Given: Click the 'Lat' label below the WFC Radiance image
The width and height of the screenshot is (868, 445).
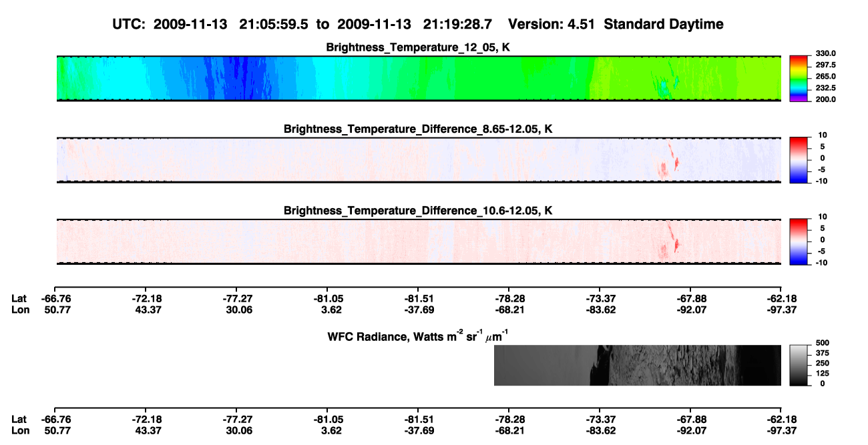Looking at the screenshot, I should pos(19,420).
